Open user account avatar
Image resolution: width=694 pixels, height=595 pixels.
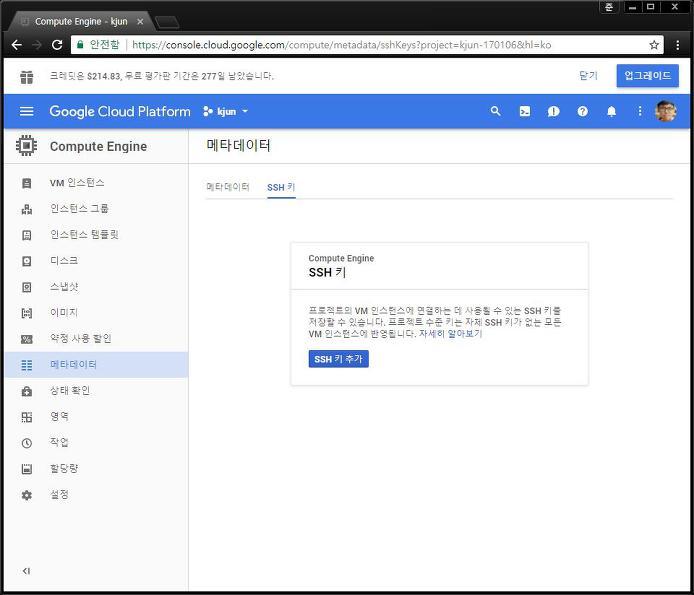tap(665, 111)
